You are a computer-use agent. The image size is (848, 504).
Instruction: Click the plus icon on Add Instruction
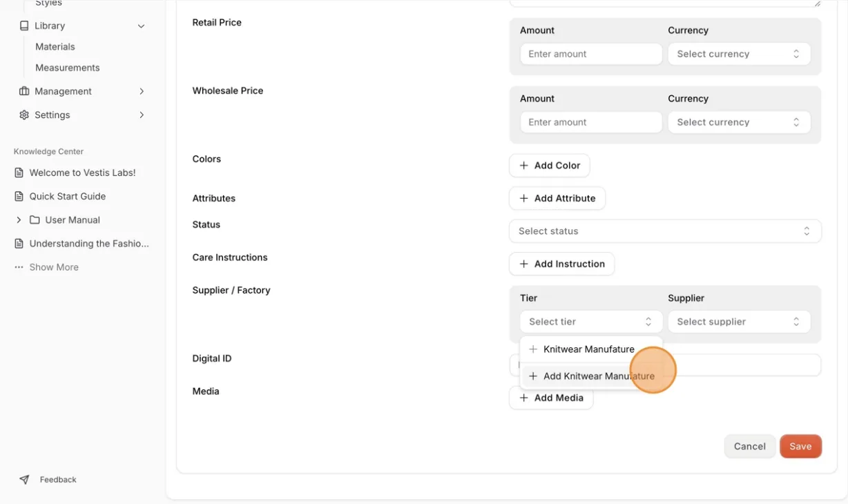click(524, 264)
